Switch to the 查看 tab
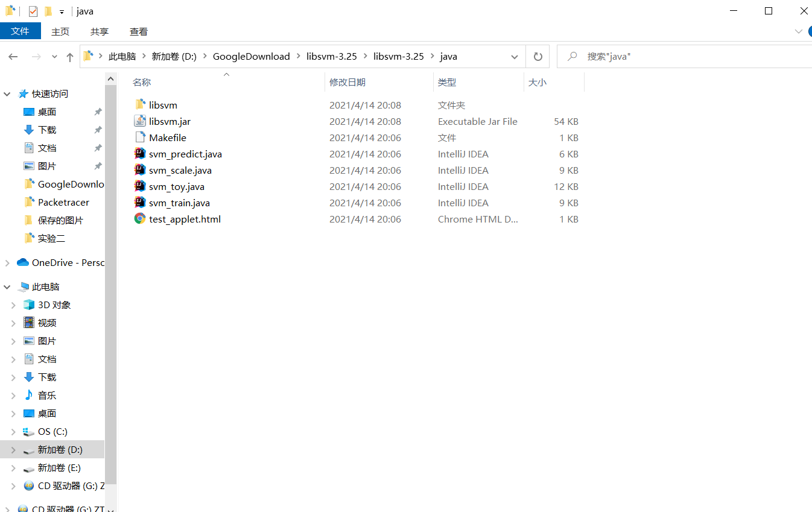Image resolution: width=812 pixels, height=512 pixels. (139, 31)
